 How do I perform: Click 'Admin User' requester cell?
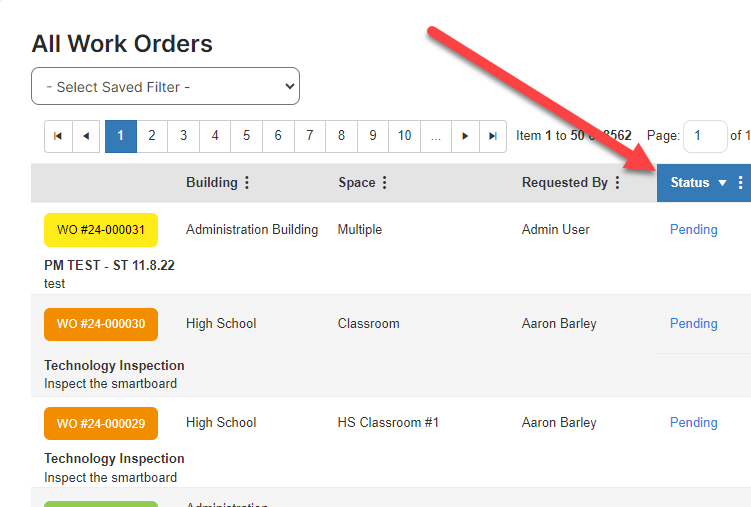pyautogui.click(x=556, y=230)
